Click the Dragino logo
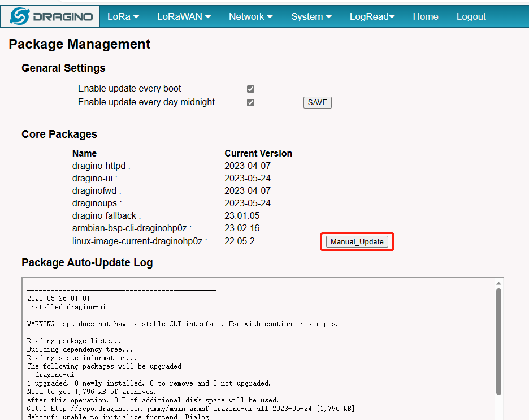529x420 pixels. click(x=51, y=16)
